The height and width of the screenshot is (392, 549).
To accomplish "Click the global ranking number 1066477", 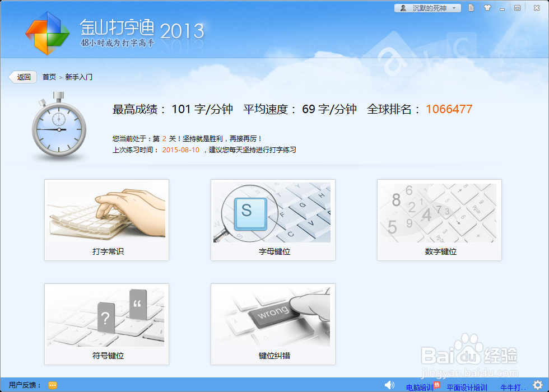I will [x=449, y=109].
